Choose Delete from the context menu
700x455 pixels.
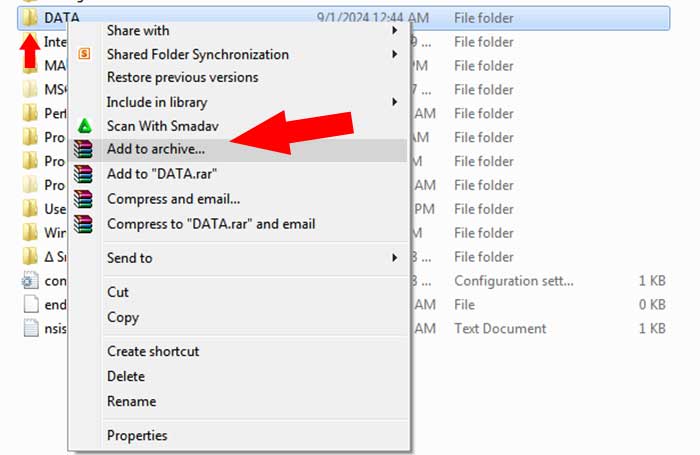click(126, 376)
